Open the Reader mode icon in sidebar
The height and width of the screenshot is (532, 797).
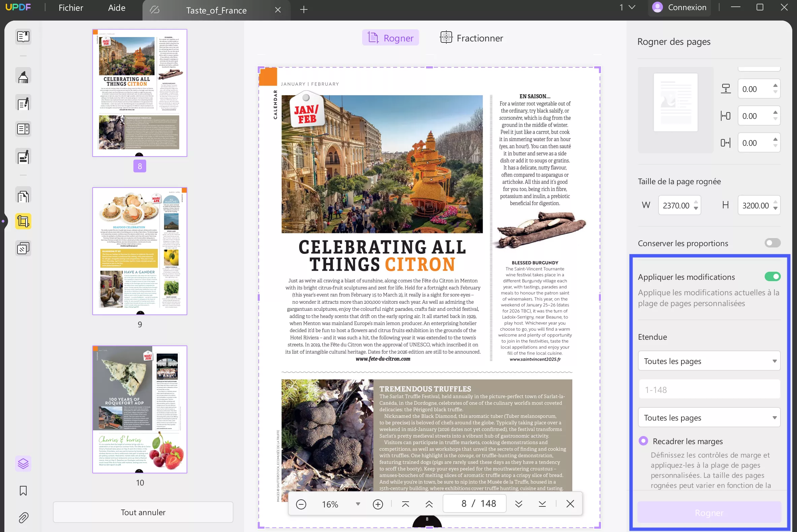(x=23, y=37)
